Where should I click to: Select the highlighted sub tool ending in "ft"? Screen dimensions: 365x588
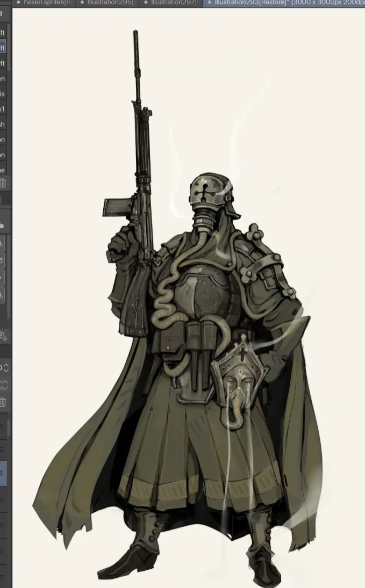[x=3, y=48]
